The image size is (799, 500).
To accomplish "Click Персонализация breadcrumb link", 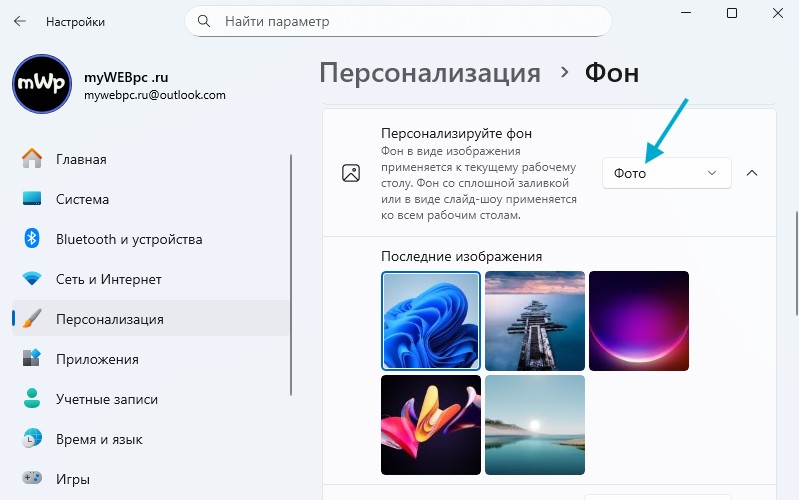I will (x=430, y=73).
